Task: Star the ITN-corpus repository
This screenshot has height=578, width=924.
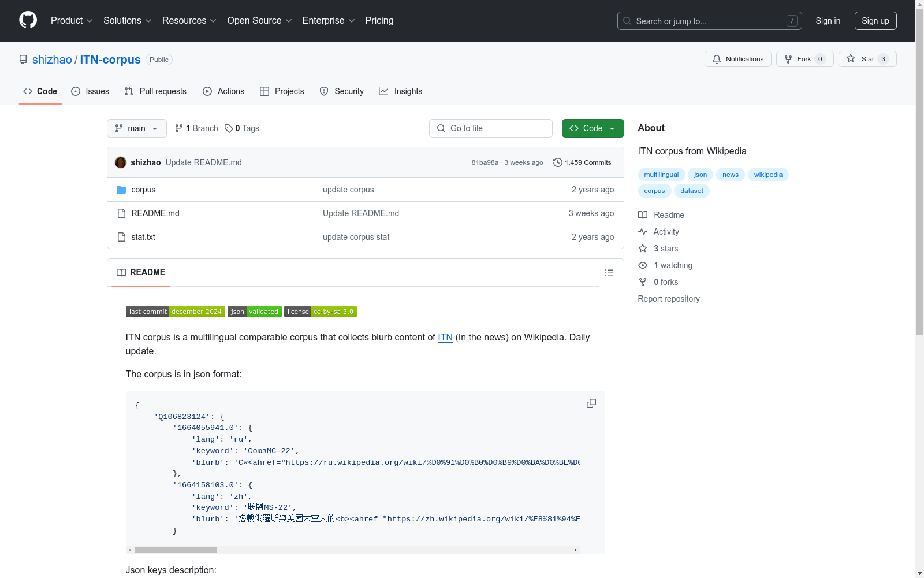Action: (867, 59)
